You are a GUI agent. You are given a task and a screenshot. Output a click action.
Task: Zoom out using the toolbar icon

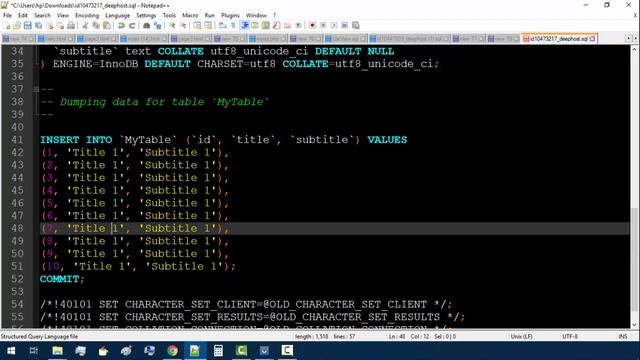pyautogui.click(x=183, y=25)
